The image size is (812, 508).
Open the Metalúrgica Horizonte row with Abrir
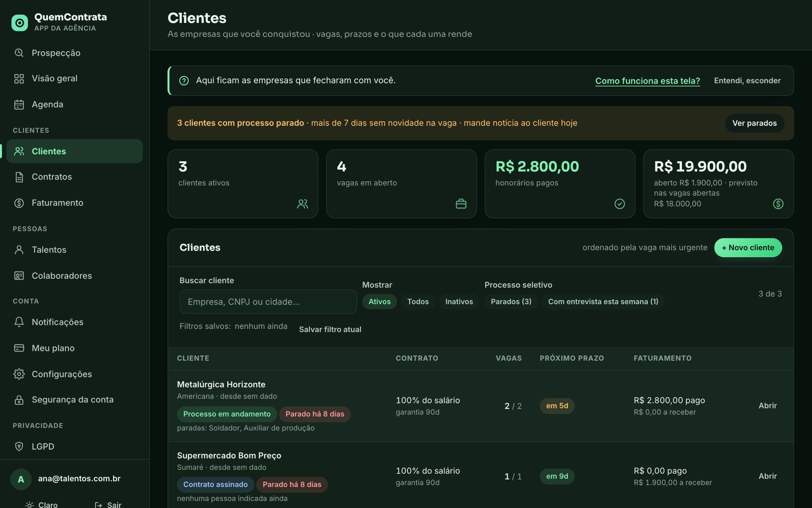tap(767, 405)
